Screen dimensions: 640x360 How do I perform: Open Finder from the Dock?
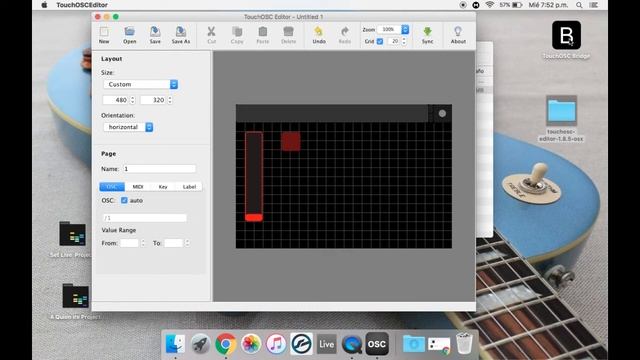175,344
